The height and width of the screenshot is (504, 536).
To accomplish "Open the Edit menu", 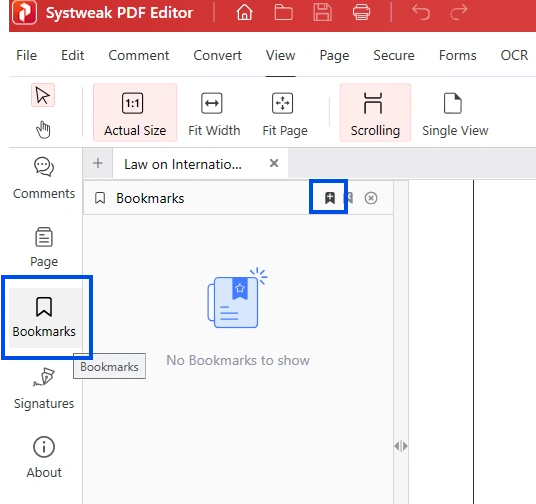I will 72,55.
